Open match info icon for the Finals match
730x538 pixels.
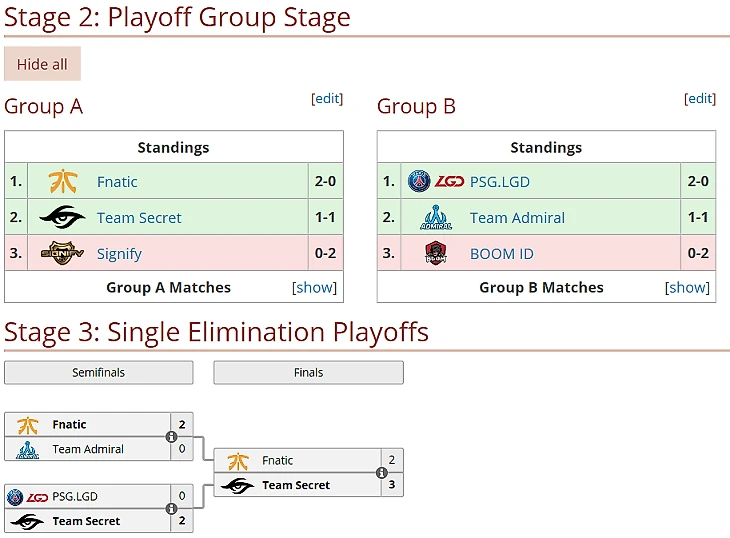[x=382, y=473]
